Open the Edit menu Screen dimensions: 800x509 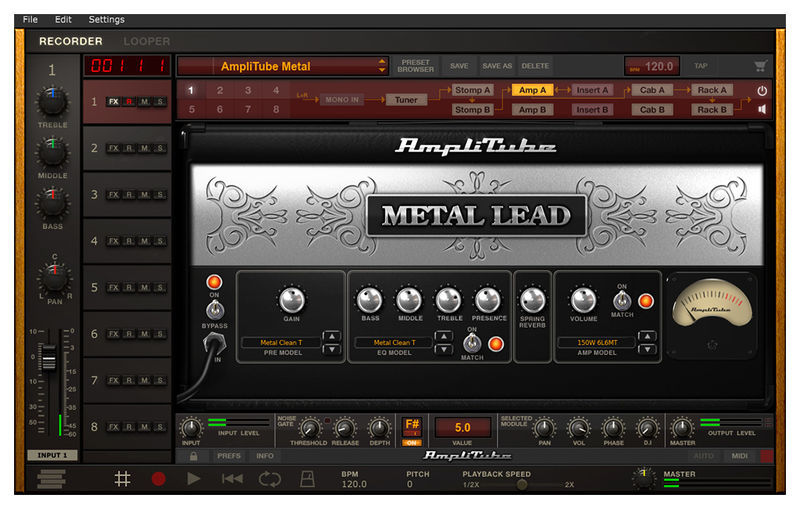coord(63,19)
